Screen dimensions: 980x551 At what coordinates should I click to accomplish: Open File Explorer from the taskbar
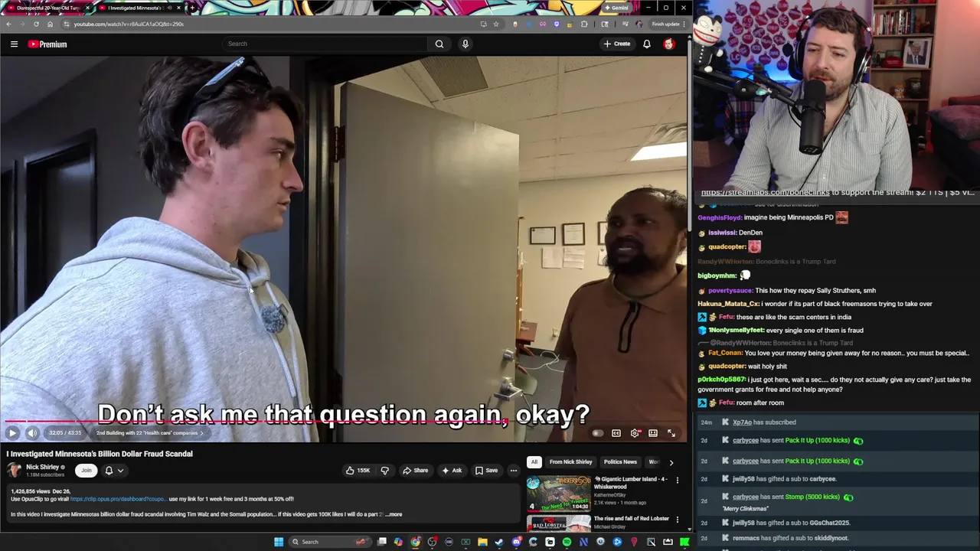click(482, 542)
